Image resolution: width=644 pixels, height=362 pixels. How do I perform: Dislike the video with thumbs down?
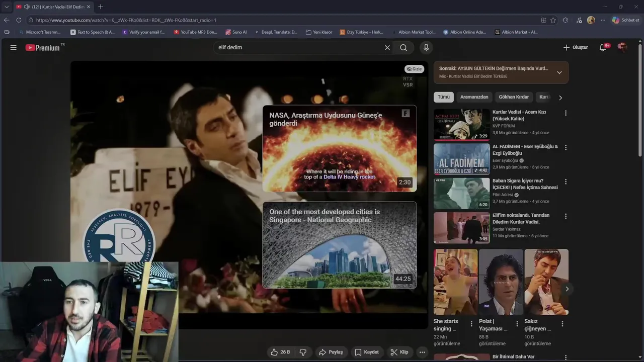pyautogui.click(x=303, y=352)
